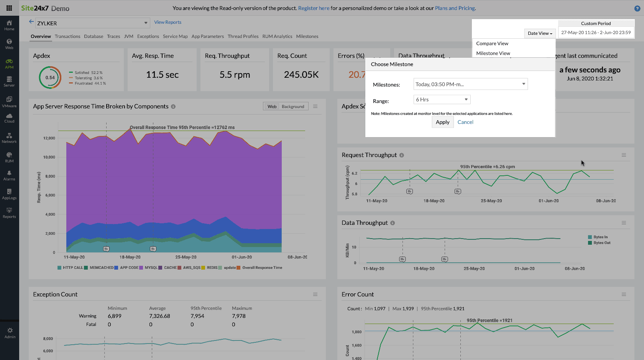
Task: Click the Custom Period date range field
Action: 596,33
